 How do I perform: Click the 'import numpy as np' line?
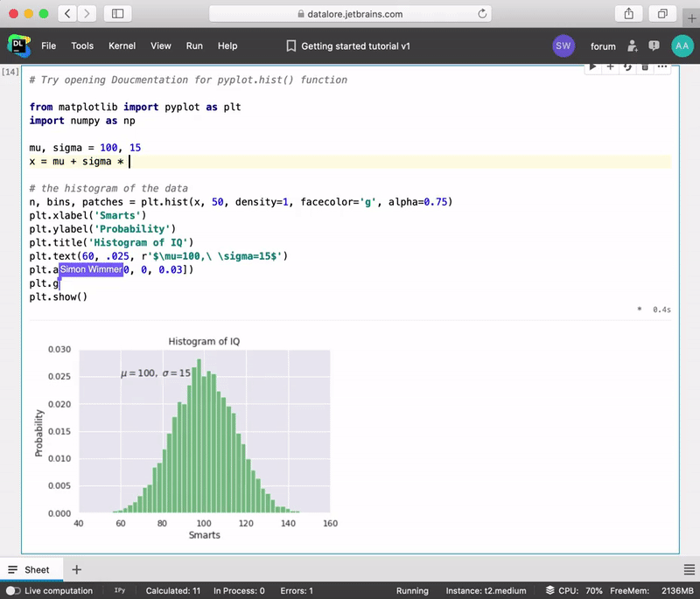pyautogui.click(x=82, y=121)
